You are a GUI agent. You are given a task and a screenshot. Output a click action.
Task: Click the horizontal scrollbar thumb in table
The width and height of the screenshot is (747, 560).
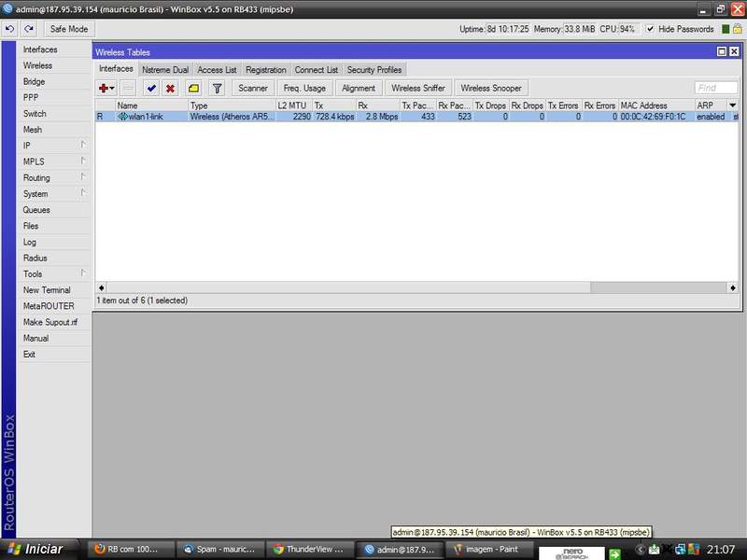[348, 287]
